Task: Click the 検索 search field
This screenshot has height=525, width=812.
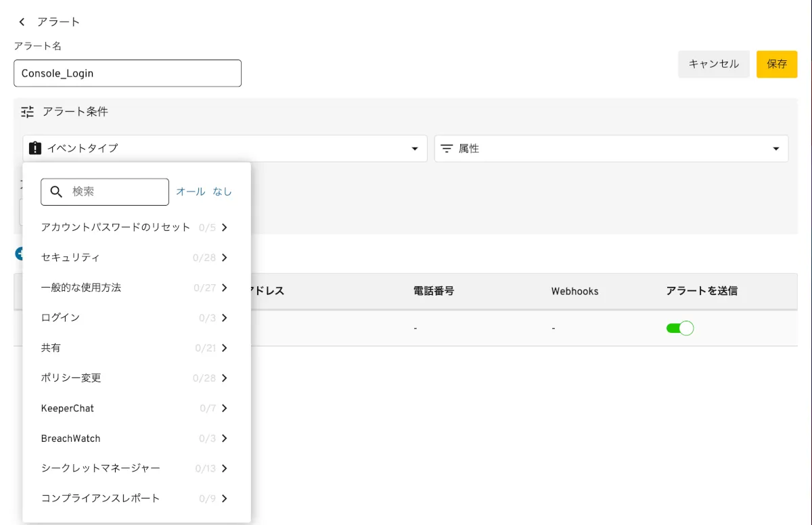Action: point(115,192)
